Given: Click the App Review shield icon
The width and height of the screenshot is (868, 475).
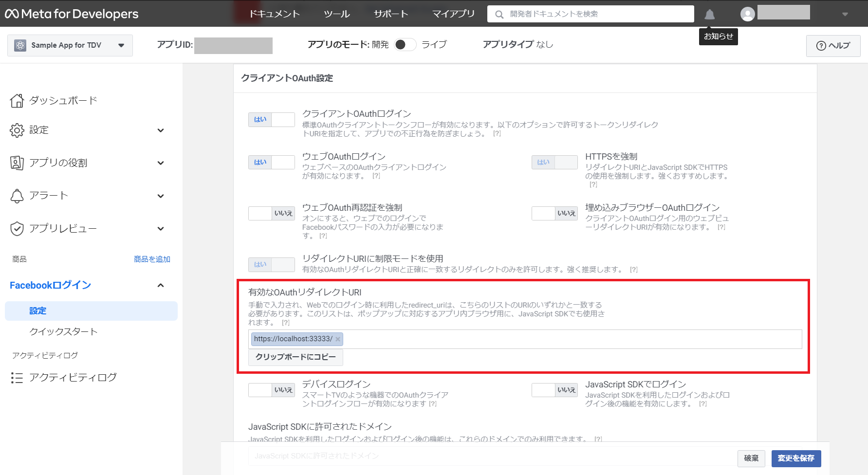Looking at the screenshot, I should (x=17, y=228).
